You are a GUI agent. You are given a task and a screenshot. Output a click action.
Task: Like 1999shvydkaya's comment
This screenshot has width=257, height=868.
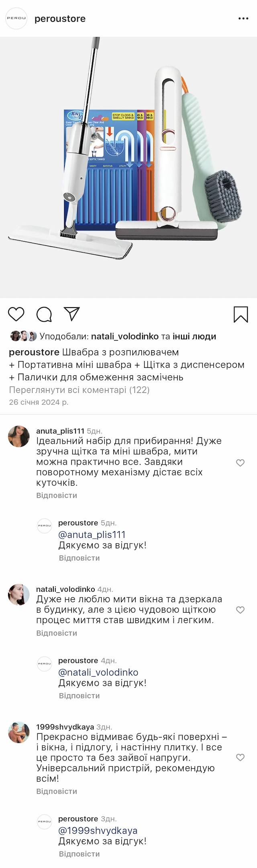tap(240, 757)
